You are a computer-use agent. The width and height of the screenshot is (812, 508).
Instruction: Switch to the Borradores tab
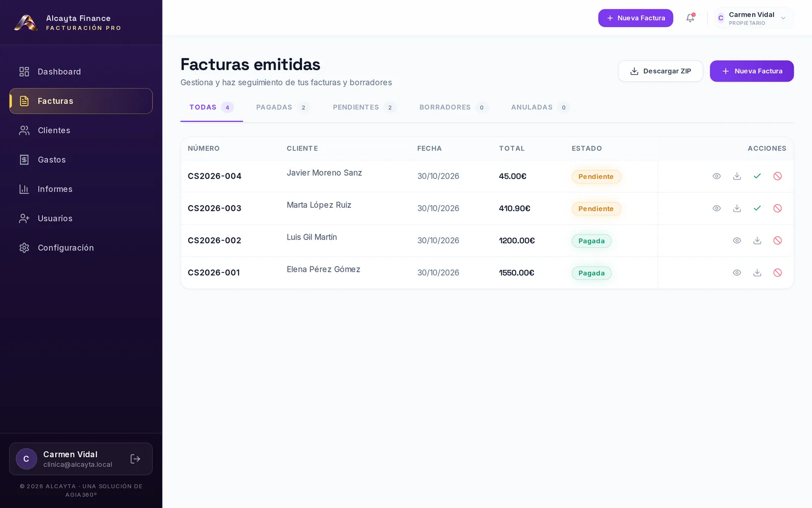pos(454,107)
